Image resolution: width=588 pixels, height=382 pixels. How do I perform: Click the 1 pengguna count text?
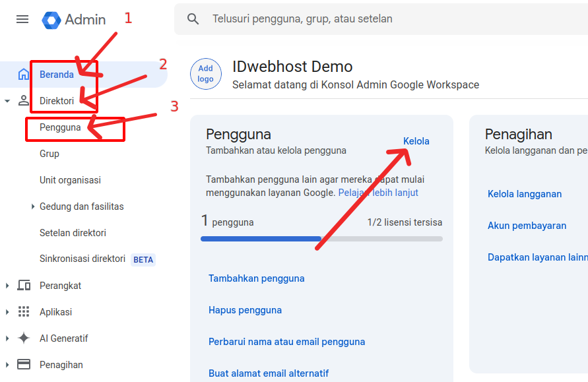point(228,221)
